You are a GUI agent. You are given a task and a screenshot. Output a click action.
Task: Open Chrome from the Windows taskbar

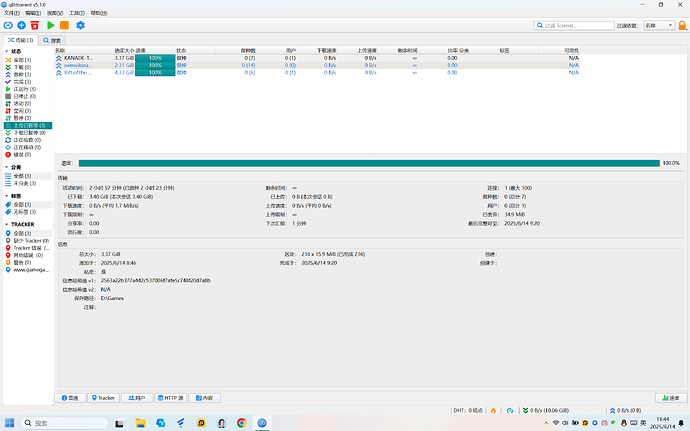[242, 423]
